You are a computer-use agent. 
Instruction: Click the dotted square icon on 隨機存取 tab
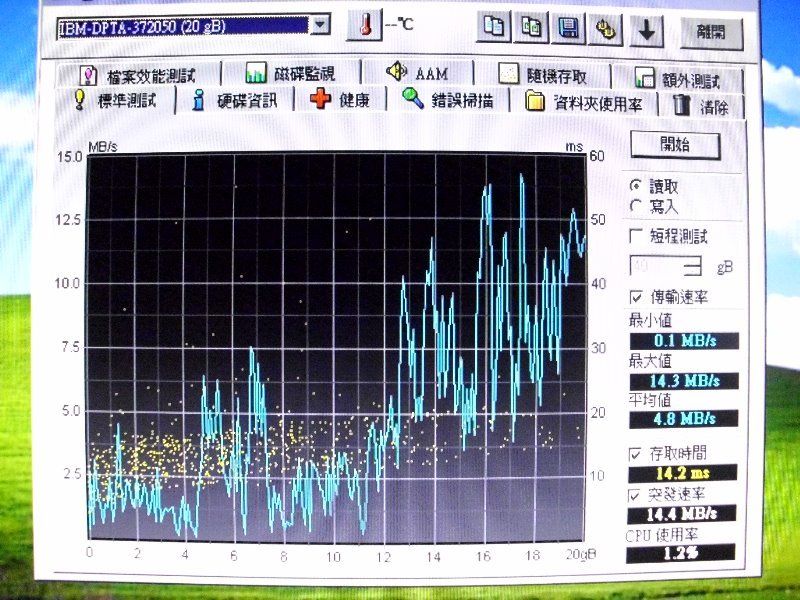point(508,74)
